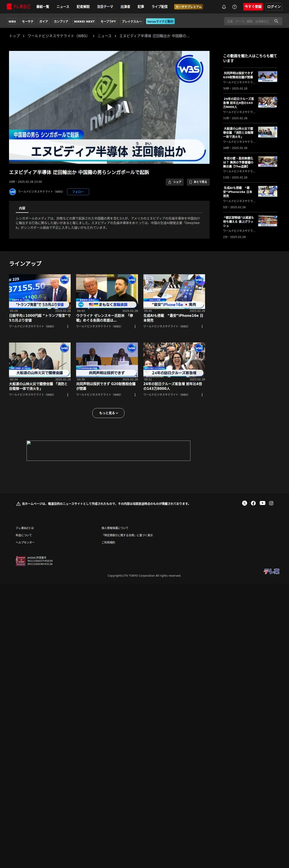
Task: Open sidebar video 生成AIも搭載 iPhone16e
Action: pyautogui.click(x=267, y=191)
